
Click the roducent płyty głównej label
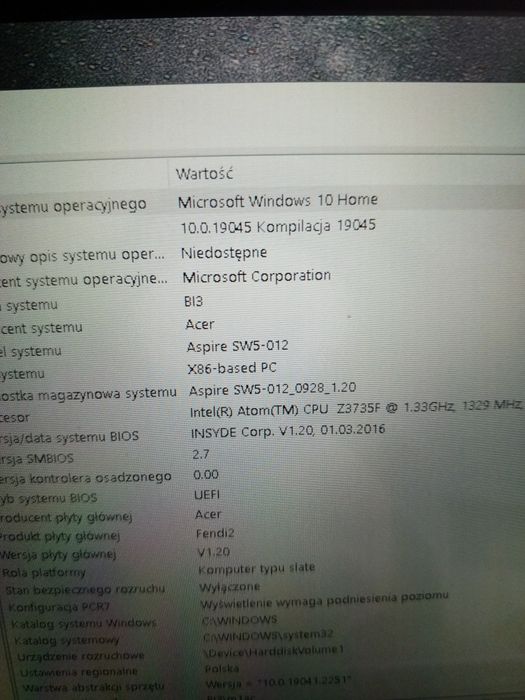pos(66,517)
